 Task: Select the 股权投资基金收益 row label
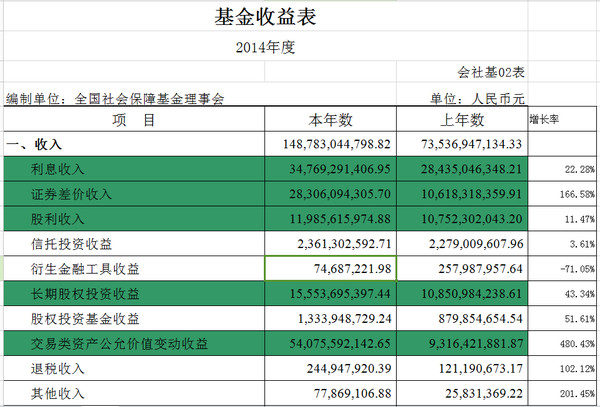tap(134, 318)
